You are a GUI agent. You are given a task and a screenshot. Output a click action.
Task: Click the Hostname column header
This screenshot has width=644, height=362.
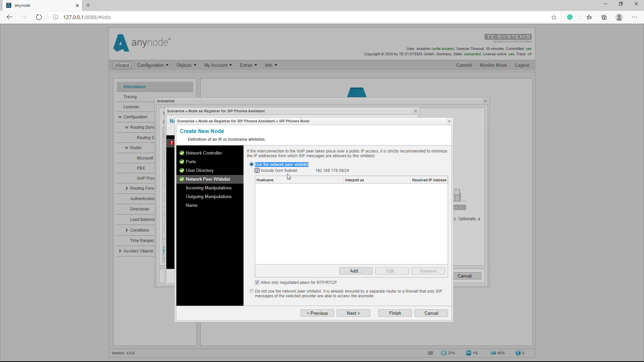pos(299,180)
